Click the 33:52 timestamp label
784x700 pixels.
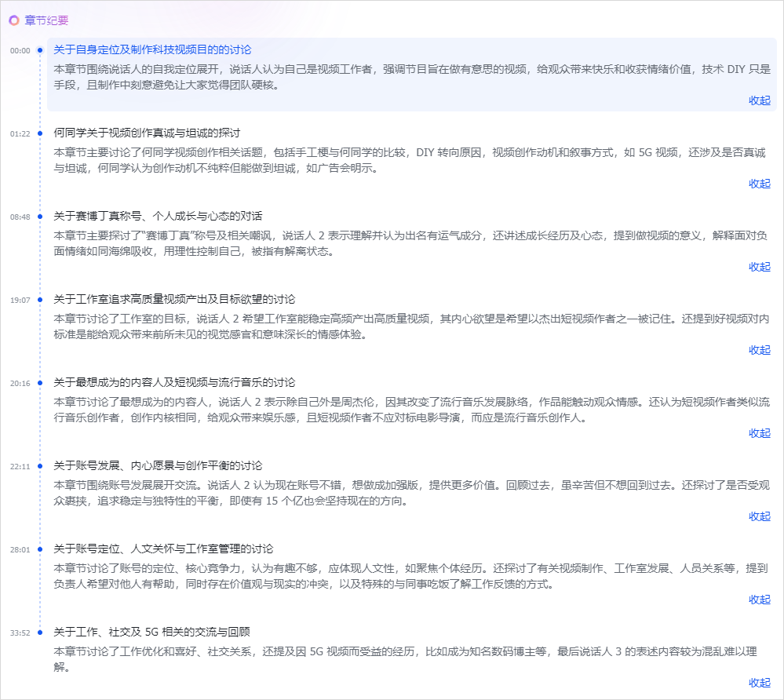pyautogui.click(x=20, y=633)
